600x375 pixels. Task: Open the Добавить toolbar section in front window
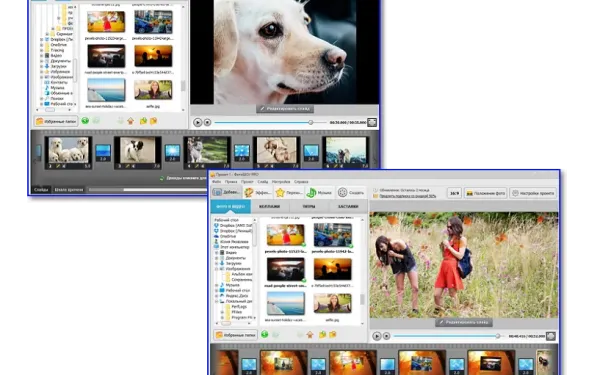[x=226, y=192]
